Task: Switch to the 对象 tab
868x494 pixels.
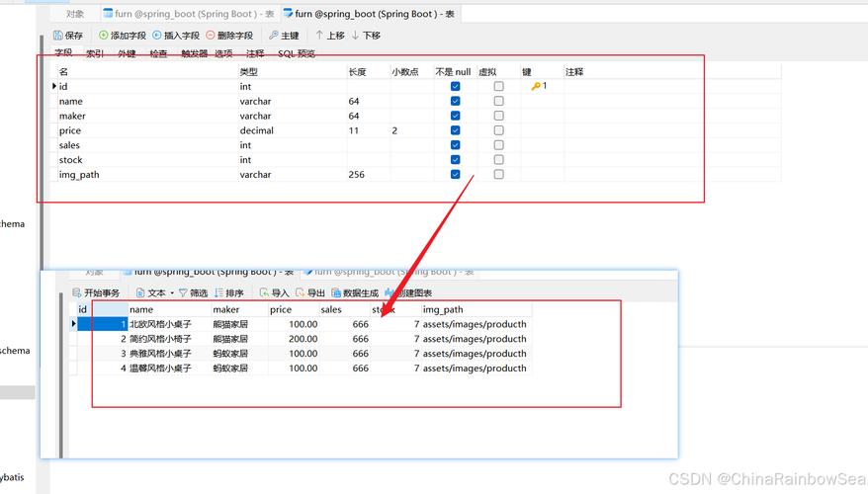Action: [75, 14]
